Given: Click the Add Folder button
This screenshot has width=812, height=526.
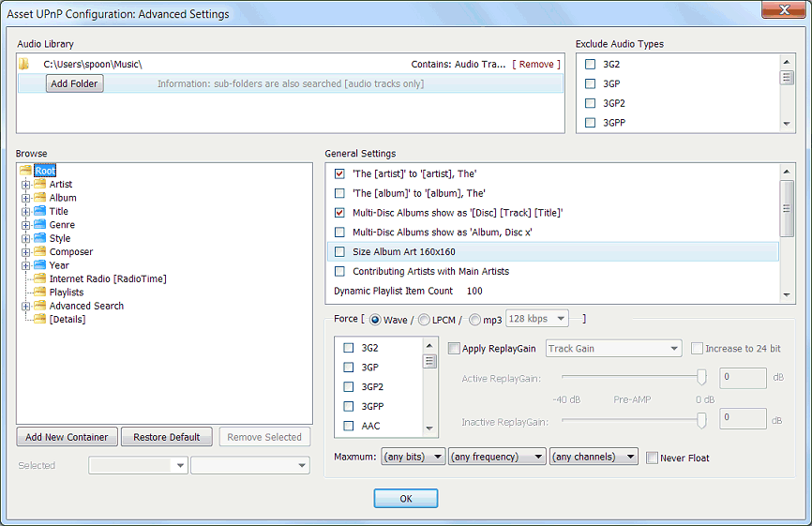Looking at the screenshot, I should [75, 83].
